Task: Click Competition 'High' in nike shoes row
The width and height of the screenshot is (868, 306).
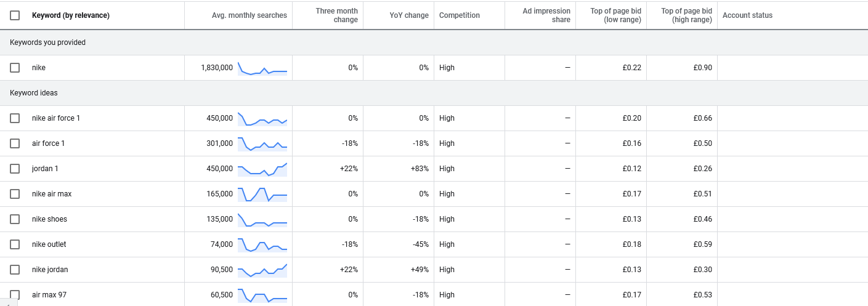Action: [447, 219]
